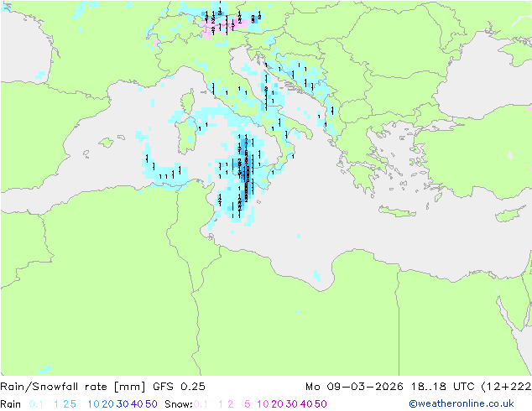Select the snow 30 legend value
Viewport: 532px width, 411px height.
click(292, 404)
